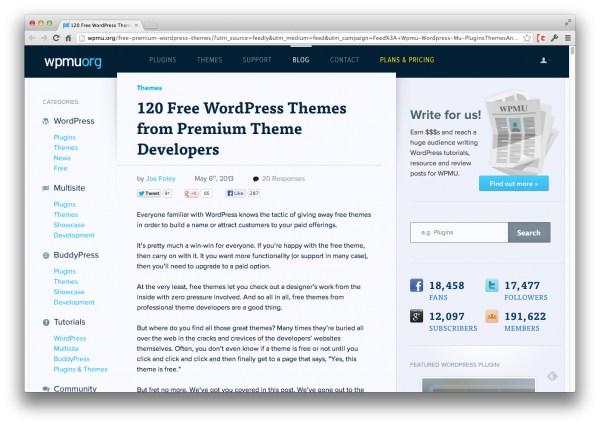The width and height of the screenshot is (600, 426).
Task: Toggle fullscreen with the expand arrows icon
Action: [568, 23]
